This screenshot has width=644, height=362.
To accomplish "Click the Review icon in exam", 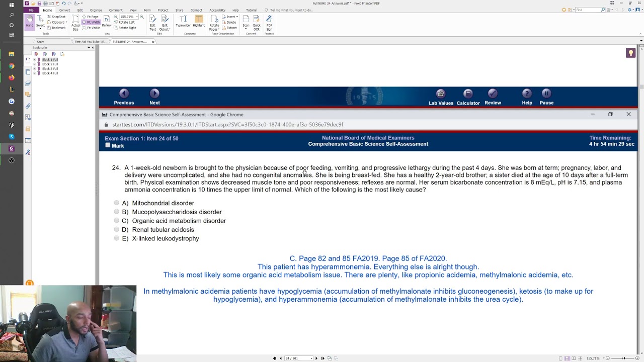I will tap(493, 97).
